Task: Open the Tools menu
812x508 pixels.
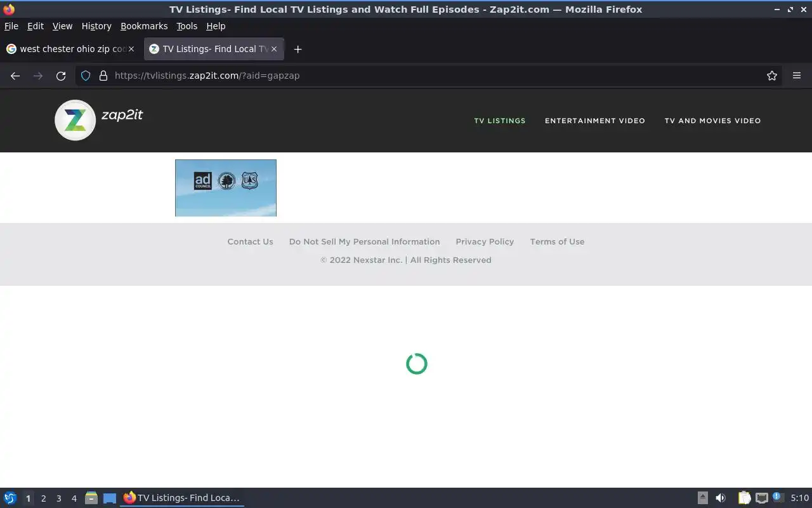Action: (x=187, y=26)
